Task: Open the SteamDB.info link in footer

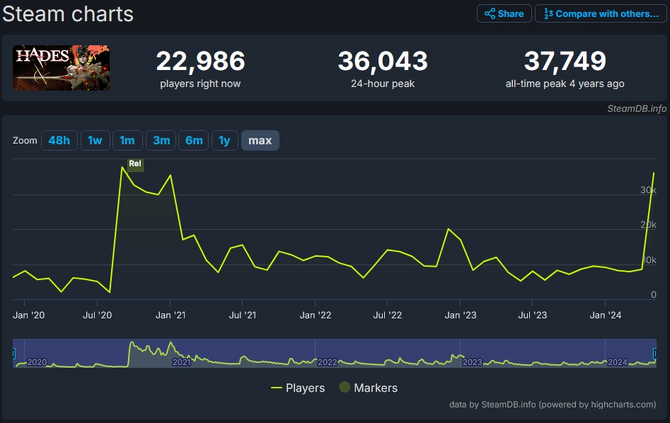Action: (509, 405)
